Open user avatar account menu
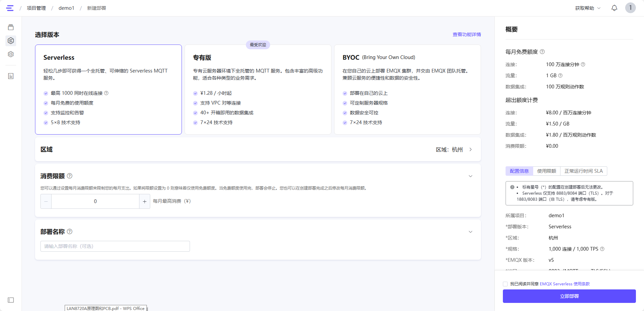Screen dimensions: 644x311 (631, 8)
